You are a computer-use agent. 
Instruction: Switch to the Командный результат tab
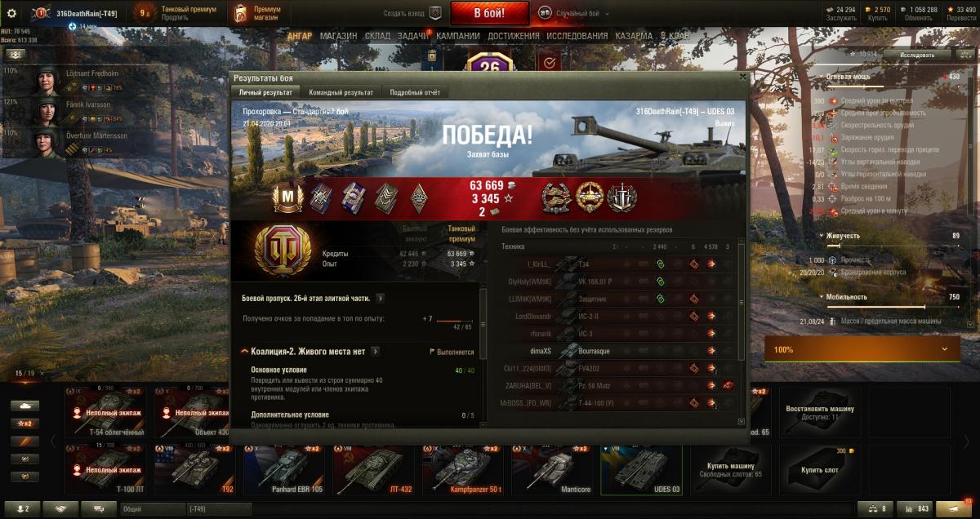click(341, 93)
